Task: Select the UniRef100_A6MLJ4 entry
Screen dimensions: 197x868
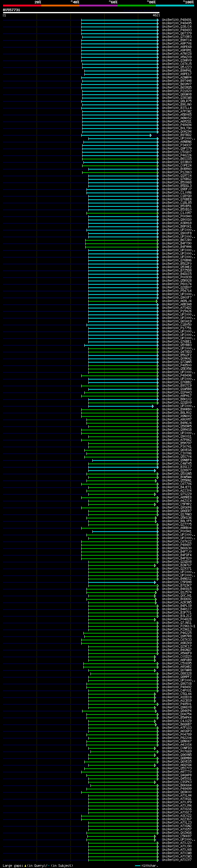Action: (x=176, y=301)
